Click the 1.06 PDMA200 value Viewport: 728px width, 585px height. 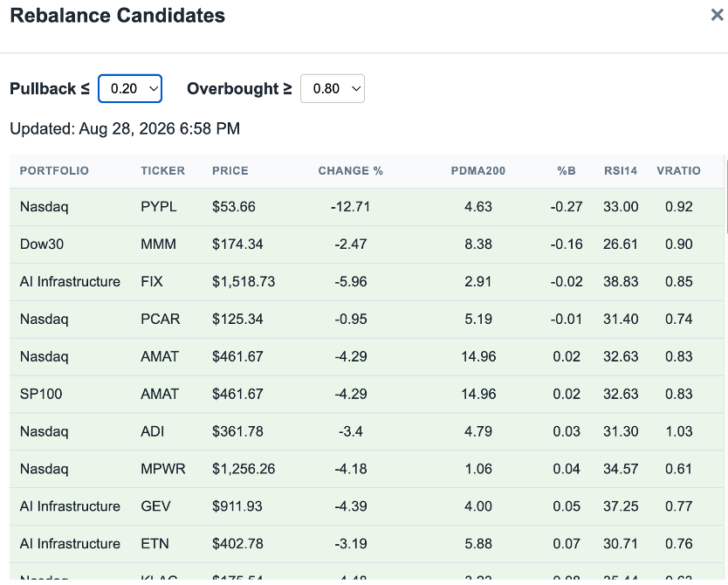click(x=478, y=469)
